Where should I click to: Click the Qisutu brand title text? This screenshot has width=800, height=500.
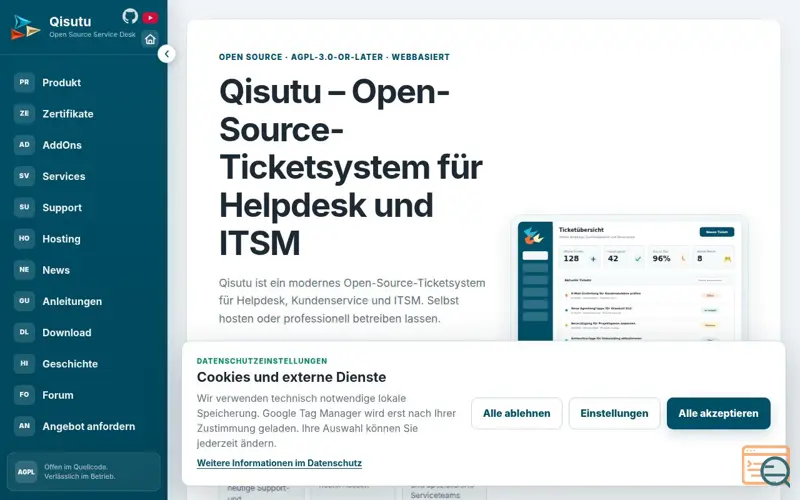70,21
